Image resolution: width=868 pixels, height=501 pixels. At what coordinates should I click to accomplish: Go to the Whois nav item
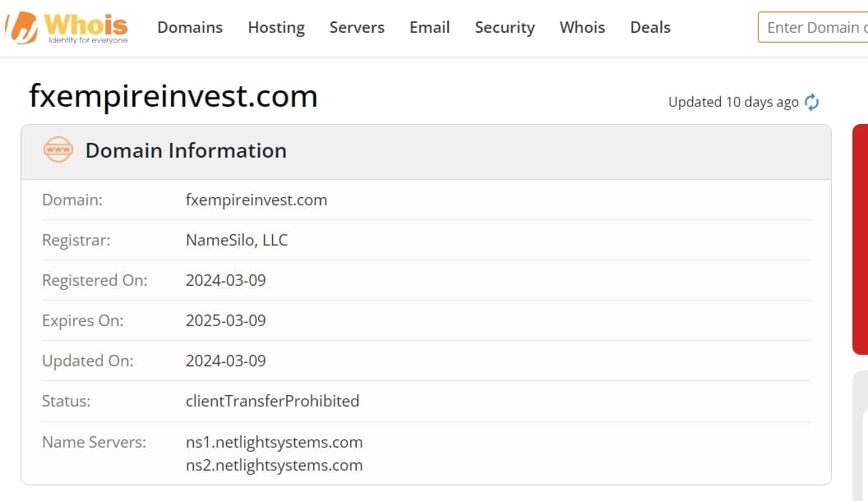point(582,28)
